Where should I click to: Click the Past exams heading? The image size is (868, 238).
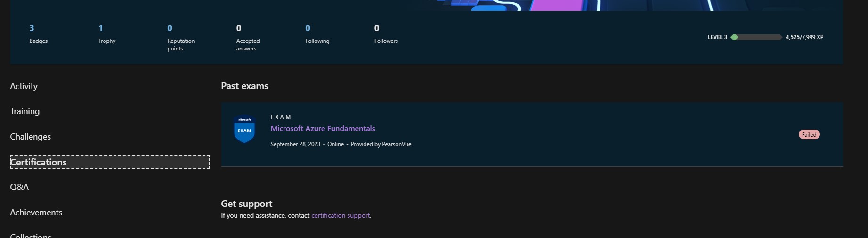(244, 86)
